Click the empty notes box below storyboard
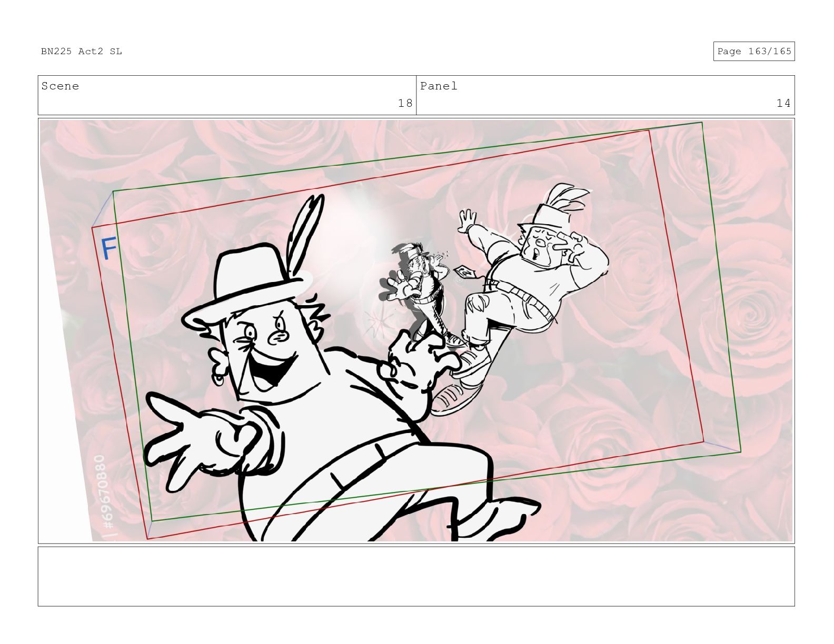 (416, 577)
